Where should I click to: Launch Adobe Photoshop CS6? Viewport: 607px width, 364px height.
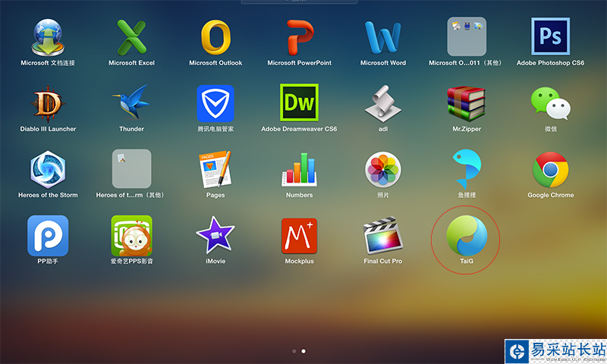click(551, 36)
